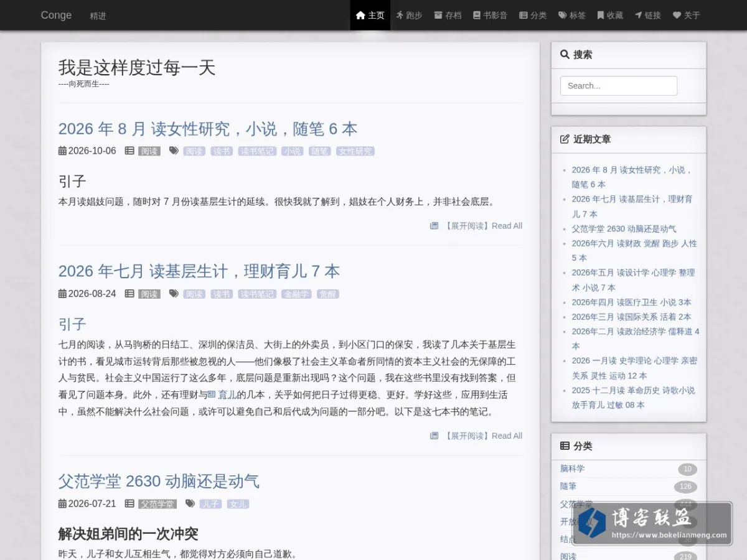
Task: Click the home icon beside 主页
Action: (360, 15)
